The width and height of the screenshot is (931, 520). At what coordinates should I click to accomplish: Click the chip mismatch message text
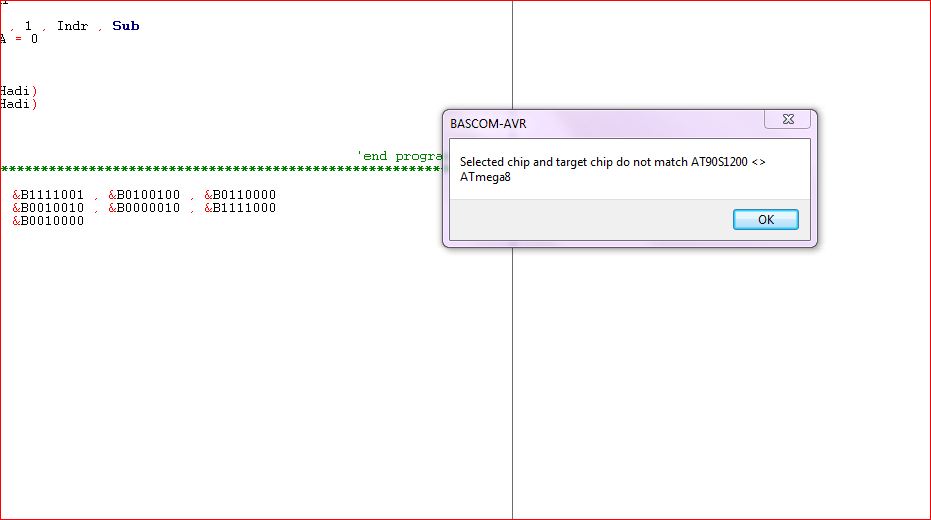(x=612, y=169)
